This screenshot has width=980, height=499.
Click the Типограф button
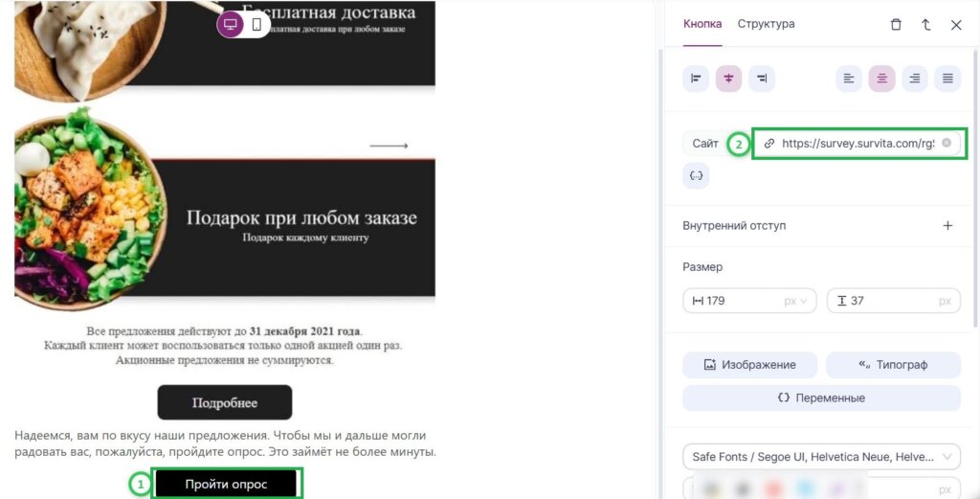[x=893, y=365]
